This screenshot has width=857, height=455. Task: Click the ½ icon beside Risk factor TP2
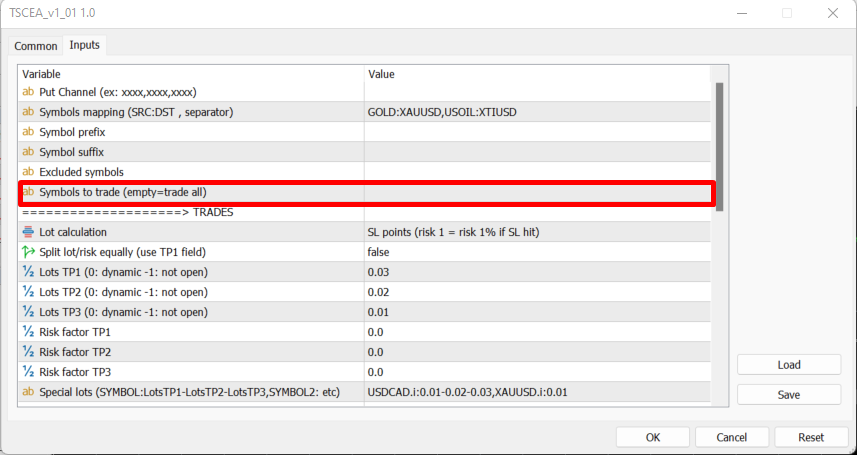point(28,352)
